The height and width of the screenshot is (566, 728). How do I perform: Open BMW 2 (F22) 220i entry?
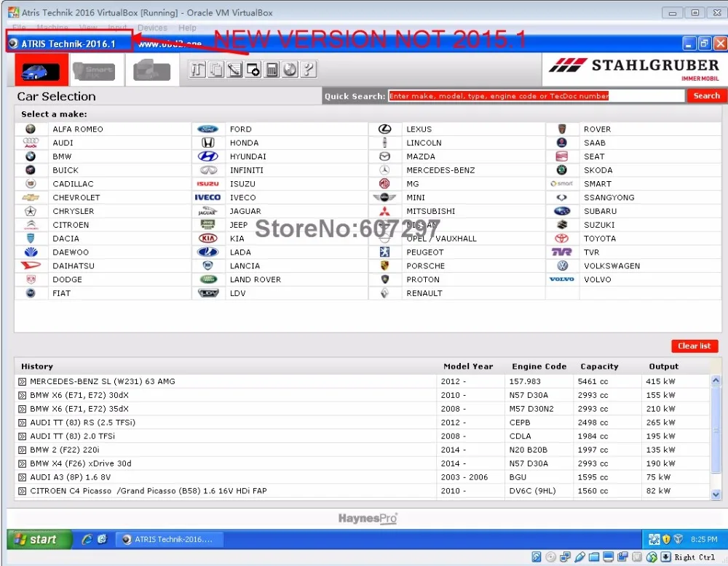[x=65, y=450]
